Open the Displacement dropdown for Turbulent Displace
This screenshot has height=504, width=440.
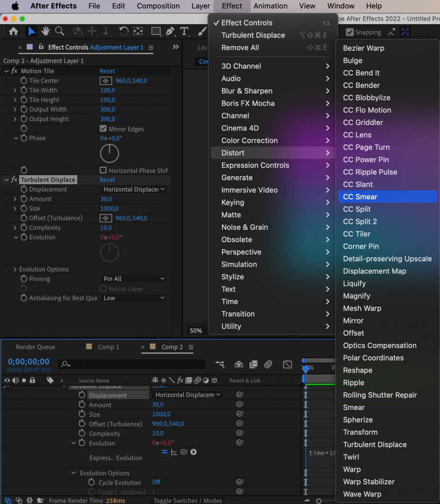[x=133, y=189]
